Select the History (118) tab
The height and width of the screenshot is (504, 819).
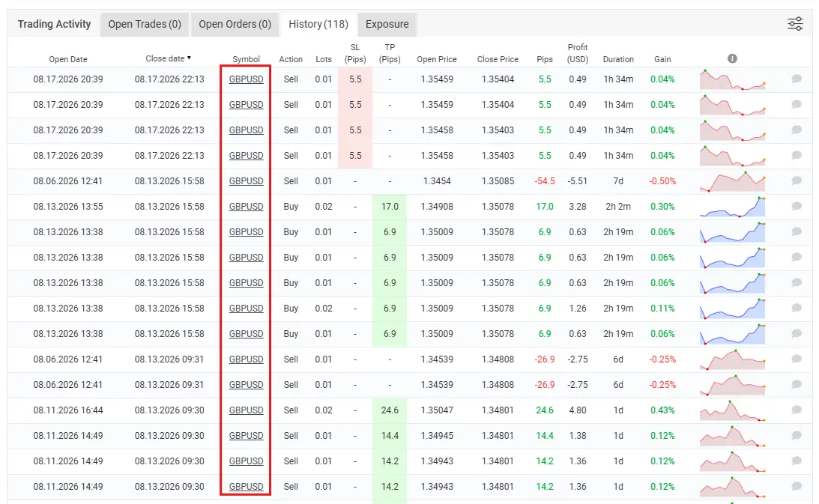pyautogui.click(x=318, y=24)
